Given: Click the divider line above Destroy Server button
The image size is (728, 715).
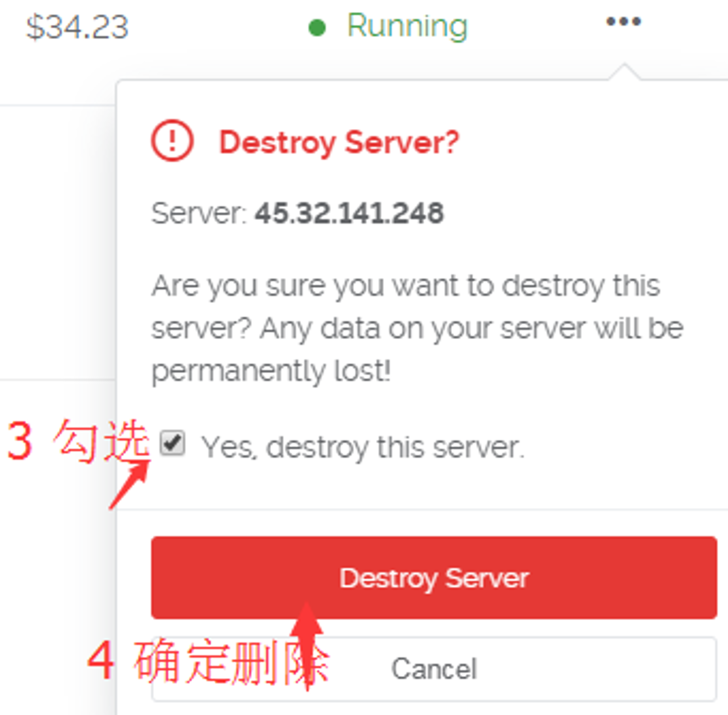Looking at the screenshot, I should 422,509.
